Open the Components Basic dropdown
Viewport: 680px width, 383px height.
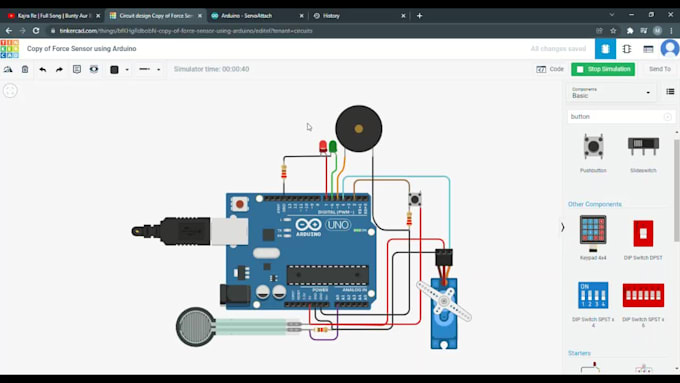pyautogui.click(x=611, y=93)
